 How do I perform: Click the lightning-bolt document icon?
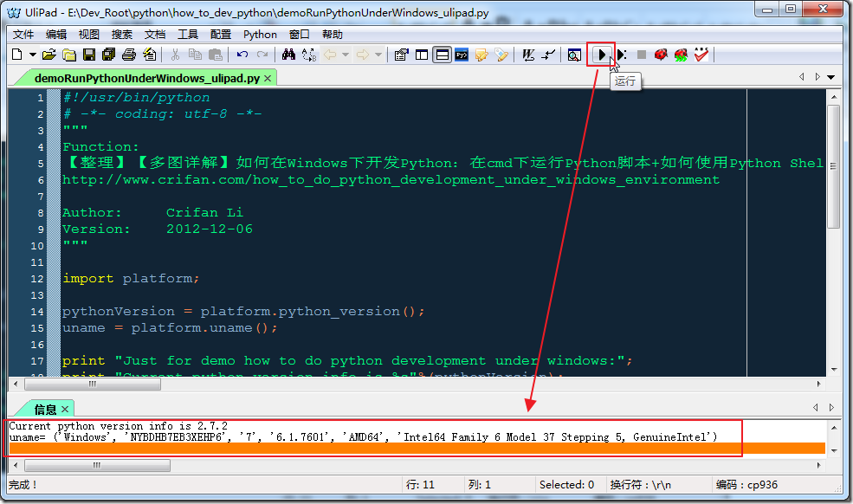click(x=149, y=55)
